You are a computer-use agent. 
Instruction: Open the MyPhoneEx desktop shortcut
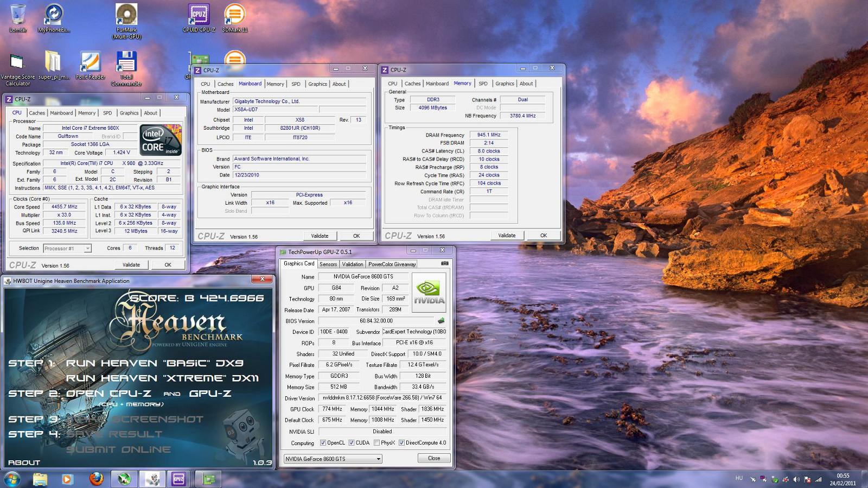(x=54, y=18)
